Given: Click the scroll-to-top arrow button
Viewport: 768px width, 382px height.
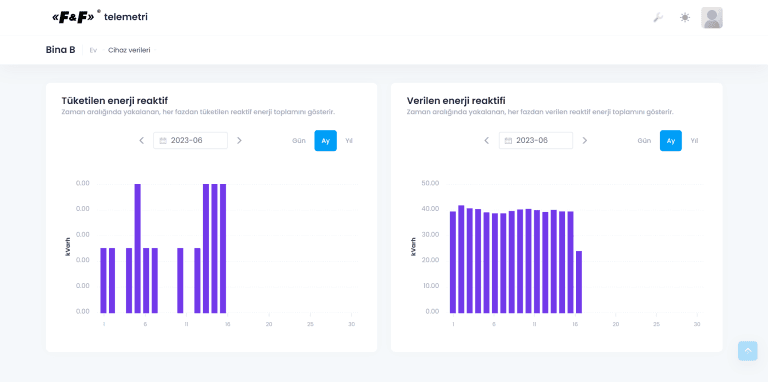Looking at the screenshot, I should point(747,351).
